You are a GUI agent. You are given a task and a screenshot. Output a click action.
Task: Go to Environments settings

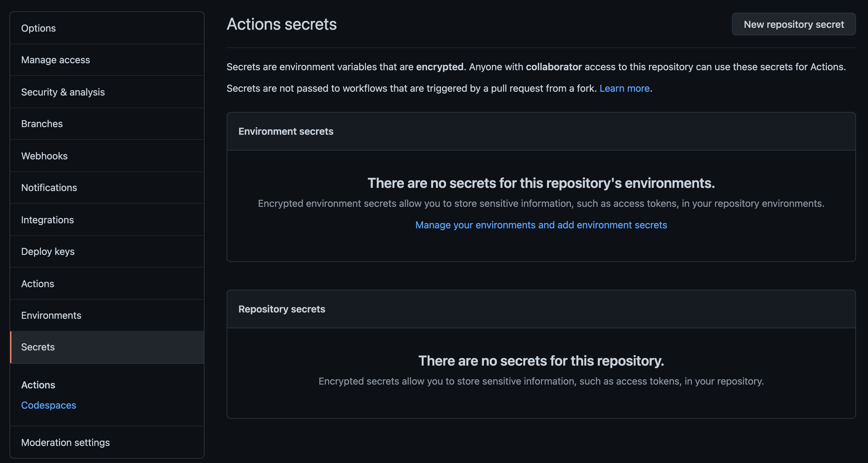(51, 316)
